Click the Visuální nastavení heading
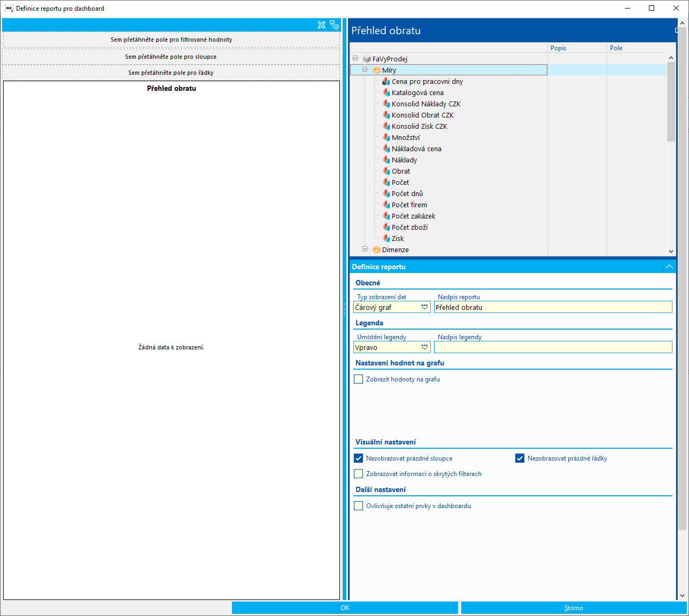This screenshot has height=616, width=689. pos(385,442)
